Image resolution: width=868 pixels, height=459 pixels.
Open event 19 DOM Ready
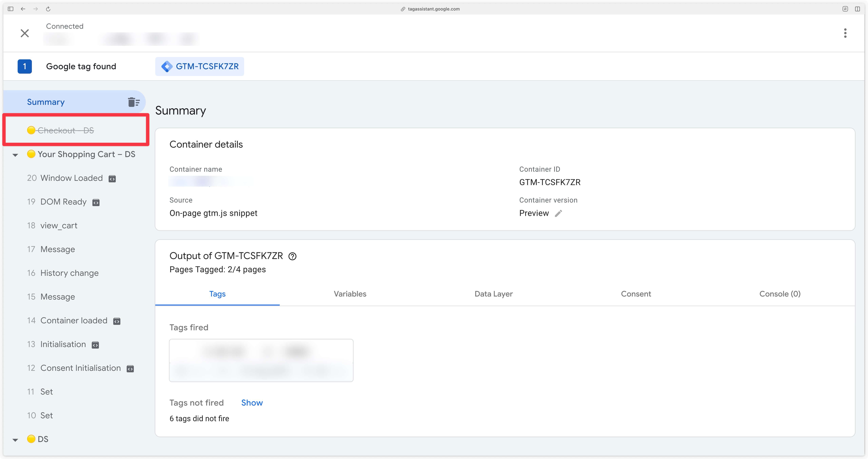pyautogui.click(x=57, y=202)
